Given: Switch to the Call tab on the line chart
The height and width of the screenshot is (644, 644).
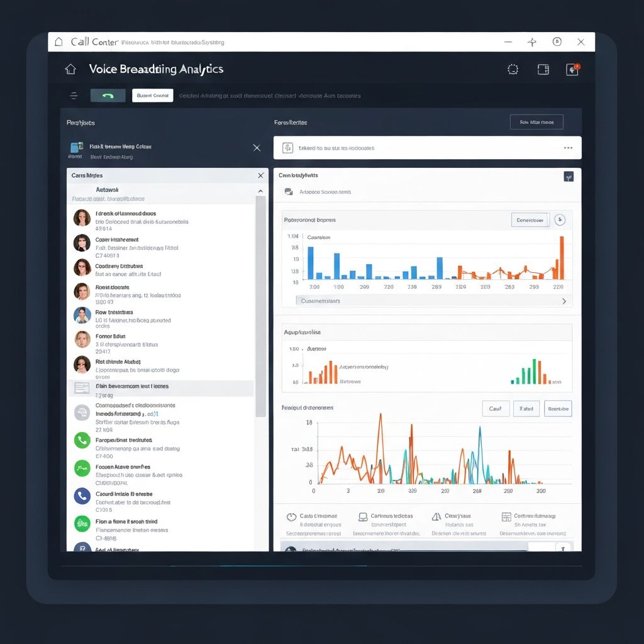Looking at the screenshot, I should click(496, 409).
